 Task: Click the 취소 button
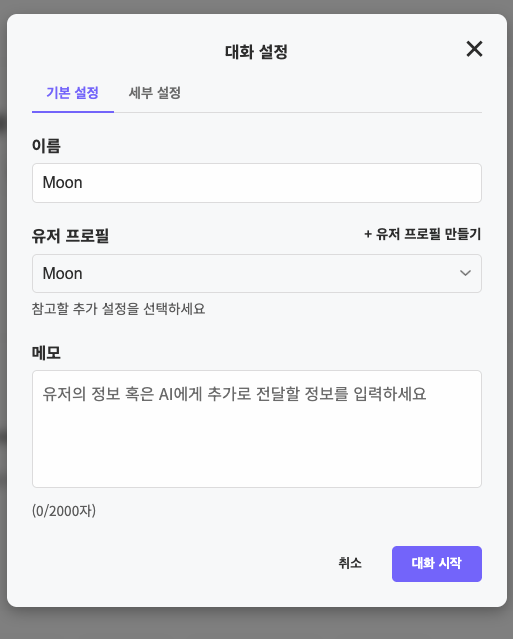(350, 563)
